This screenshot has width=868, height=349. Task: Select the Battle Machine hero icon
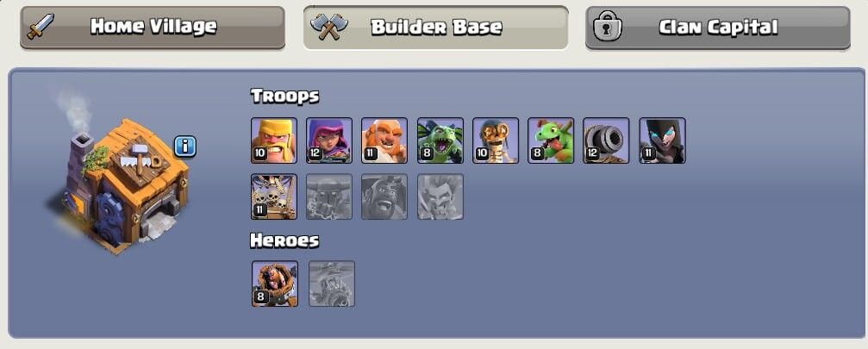pyautogui.click(x=275, y=284)
